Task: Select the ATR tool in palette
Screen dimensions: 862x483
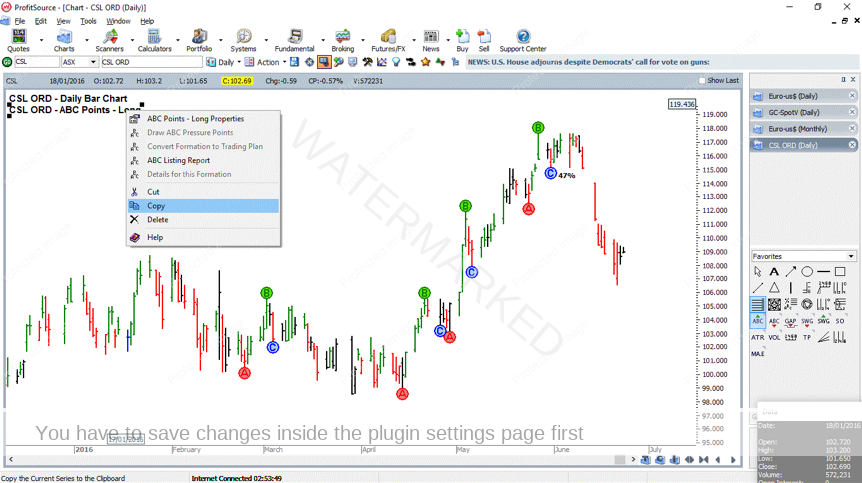Action: pyautogui.click(x=758, y=337)
